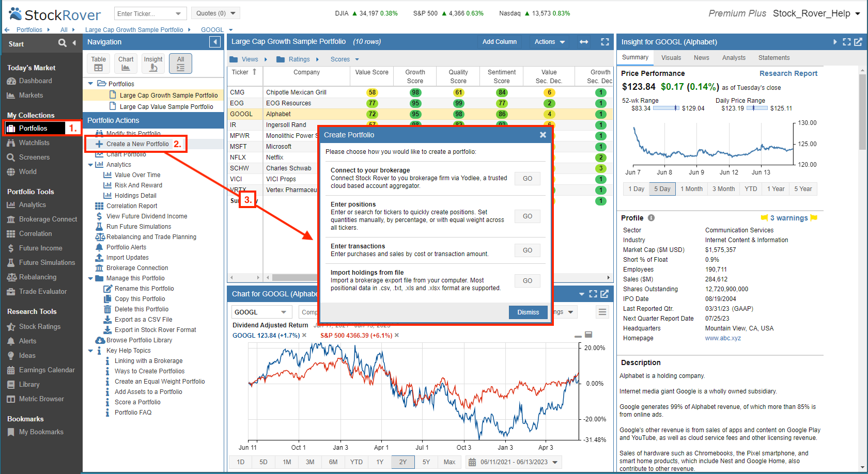Open the Enter Ticker dropdown

[178, 13]
